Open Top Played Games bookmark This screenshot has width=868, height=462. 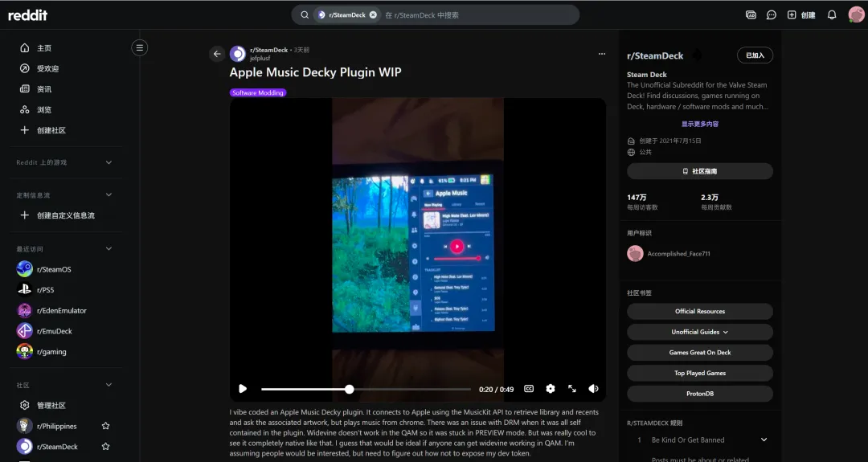click(700, 373)
